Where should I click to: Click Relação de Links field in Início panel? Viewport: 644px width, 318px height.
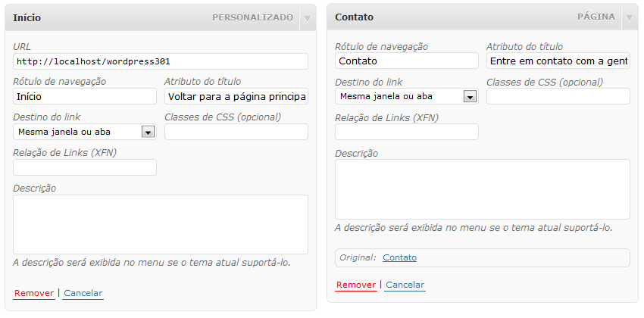[85, 167]
